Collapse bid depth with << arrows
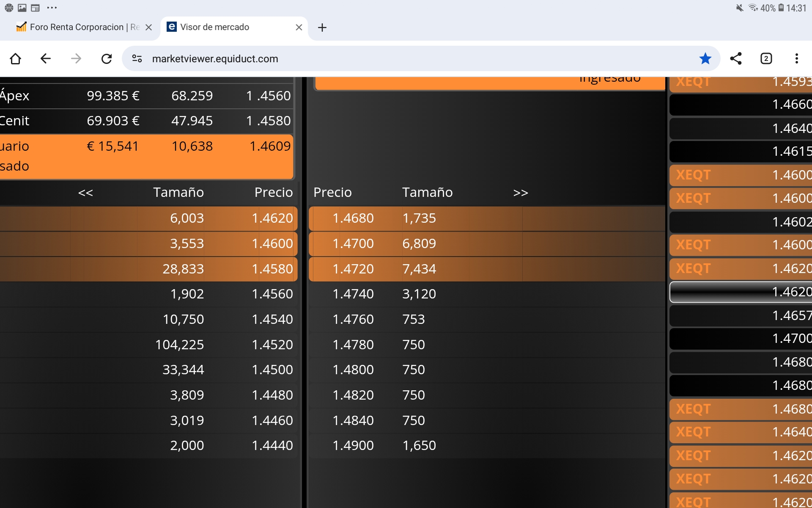Screen dimensions: 812x508 pyautogui.click(x=85, y=193)
